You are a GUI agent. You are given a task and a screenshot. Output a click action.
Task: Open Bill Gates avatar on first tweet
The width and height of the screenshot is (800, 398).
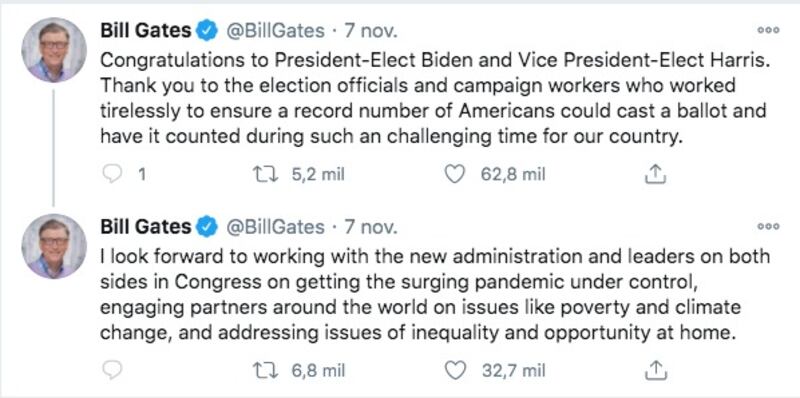click(54, 50)
